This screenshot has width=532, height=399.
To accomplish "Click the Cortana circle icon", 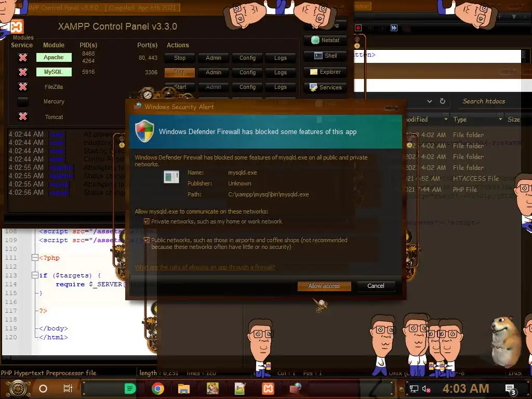I will click(43, 389).
